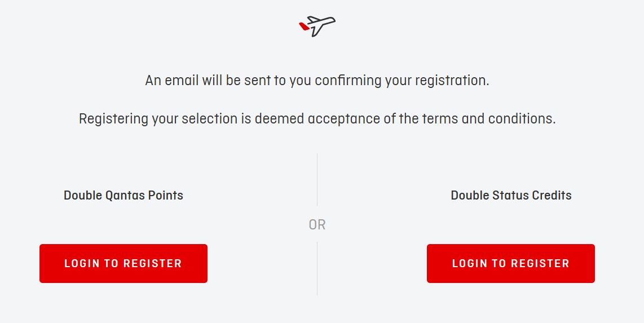Register for Double Qantas Points via login button
644x323 pixels.
tap(123, 263)
